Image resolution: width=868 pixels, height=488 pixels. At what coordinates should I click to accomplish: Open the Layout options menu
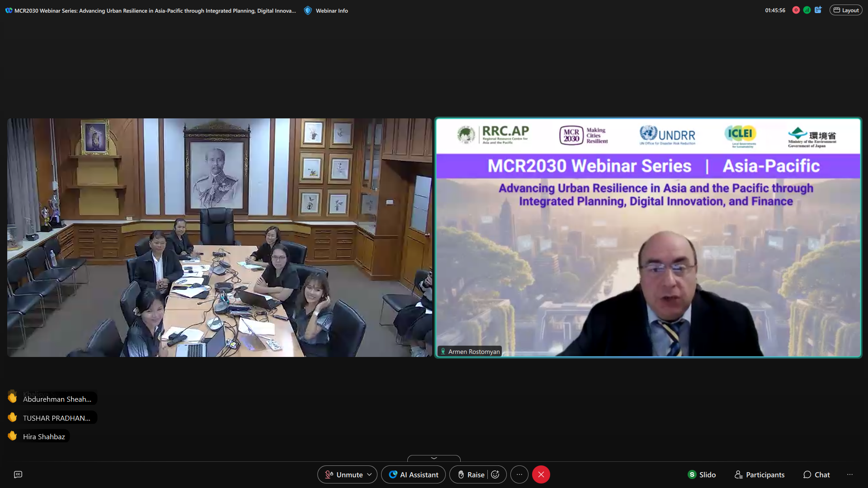(846, 10)
